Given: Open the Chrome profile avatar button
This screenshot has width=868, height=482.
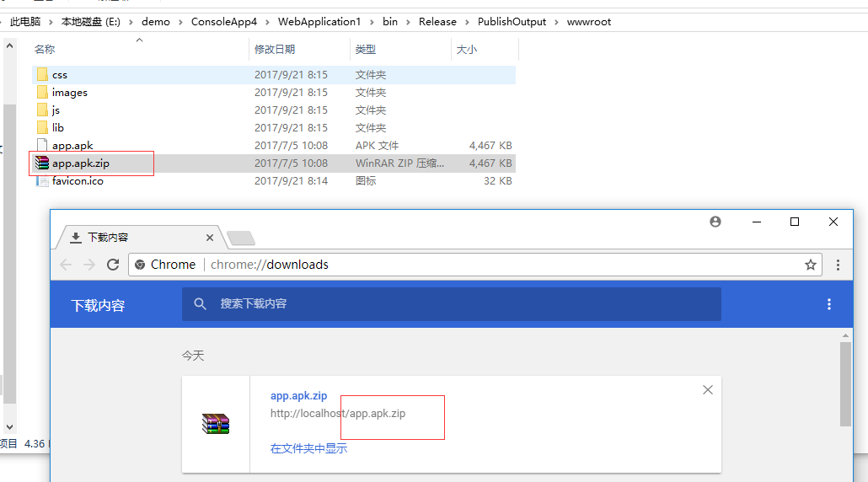Looking at the screenshot, I should (x=715, y=222).
